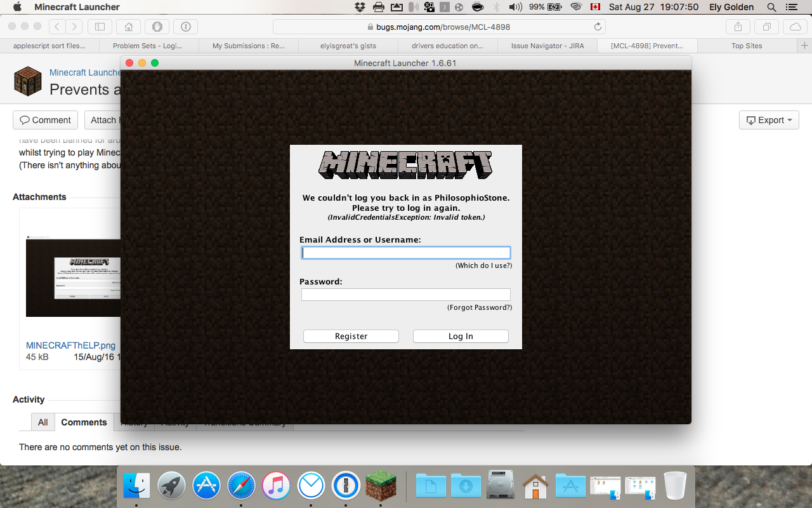Click the Bluetooth icon in the menu bar
The height and width of the screenshot is (508, 812).
coord(497,7)
